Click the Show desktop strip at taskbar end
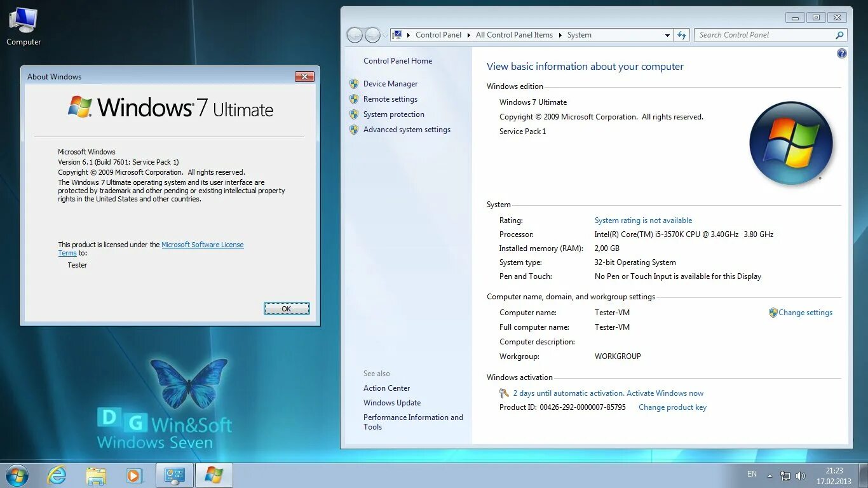This screenshot has width=868, height=488. click(863, 475)
